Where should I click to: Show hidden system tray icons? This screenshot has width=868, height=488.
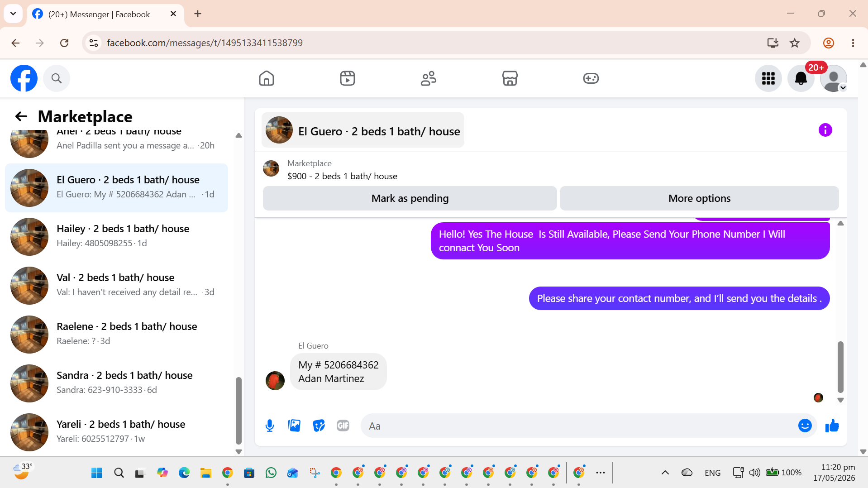[x=665, y=473]
